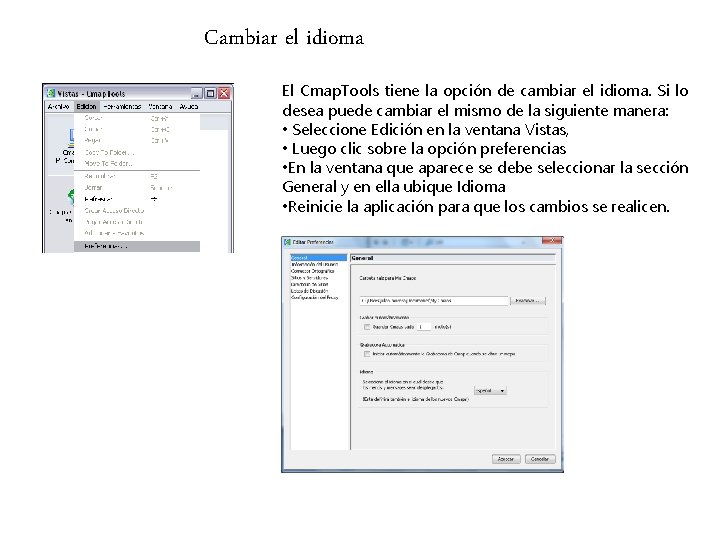Viewport: 720px width, 540px height.
Task: Close the Vistas - CmapTools window
Action: click(x=224, y=93)
